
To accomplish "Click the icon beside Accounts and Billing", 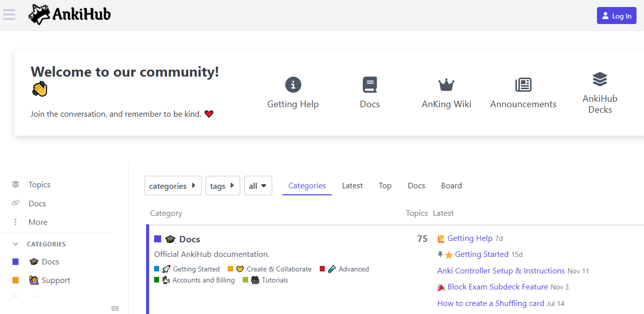I will pos(167,280).
